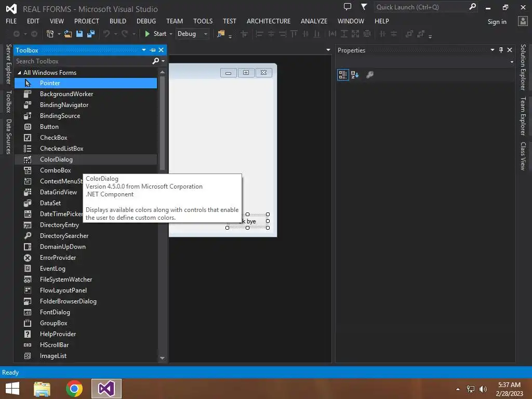
Task: Click the Search Toolbox input field
Action: pyautogui.click(x=83, y=61)
